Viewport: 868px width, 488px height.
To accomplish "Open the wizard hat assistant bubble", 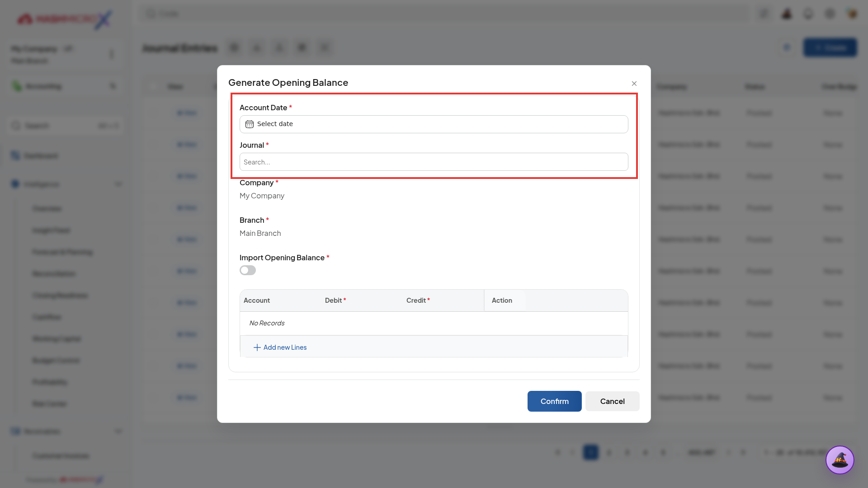I will point(840,460).
